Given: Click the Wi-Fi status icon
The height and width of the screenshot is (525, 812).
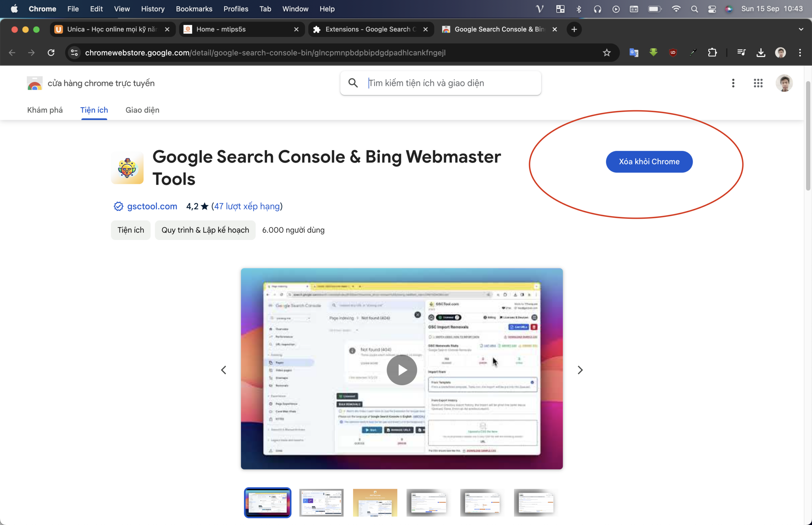Looking at the screenshot, I should (676, 9).
